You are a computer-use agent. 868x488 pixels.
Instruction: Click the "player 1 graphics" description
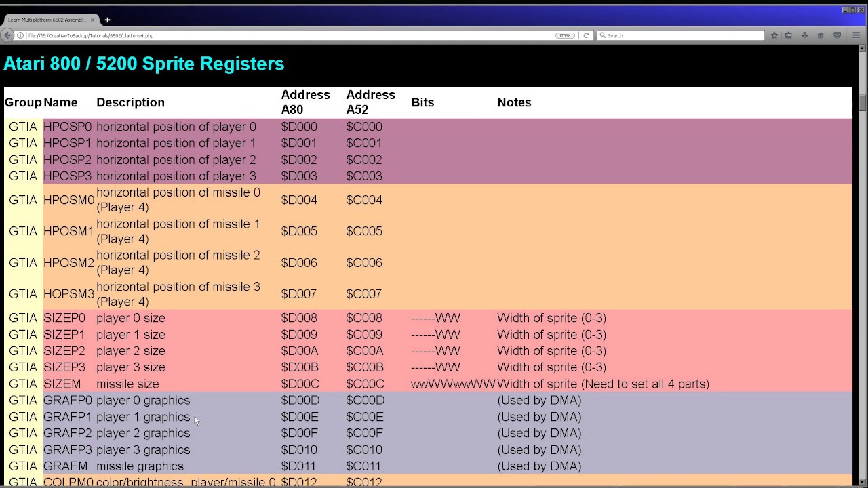143,417
